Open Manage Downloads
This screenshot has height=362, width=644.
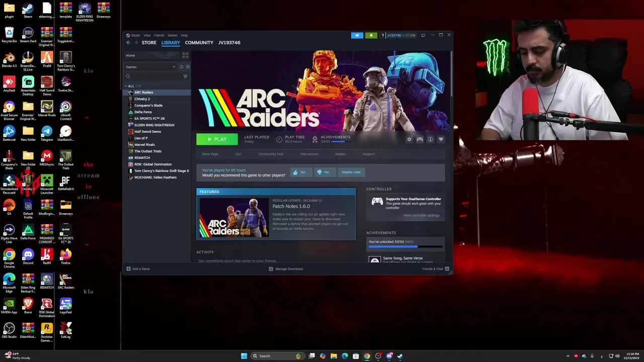coord(286,269)
